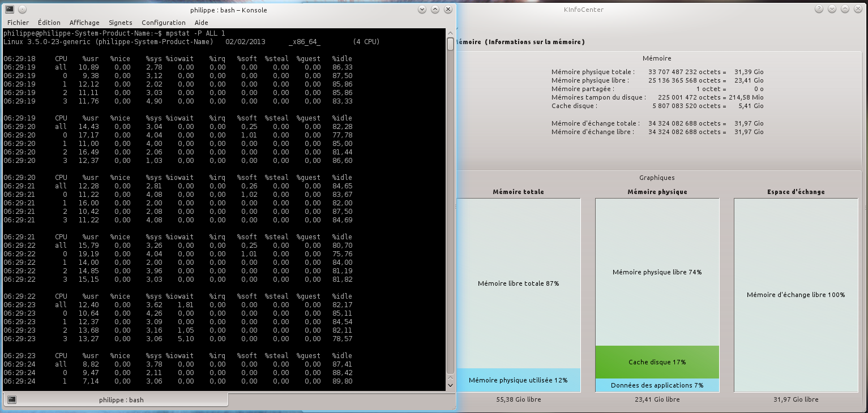Click the 'Mémoire totale' graph heading
Image resolution: width=868 pixels, height=413 pixels.
[x=519, y=192]
